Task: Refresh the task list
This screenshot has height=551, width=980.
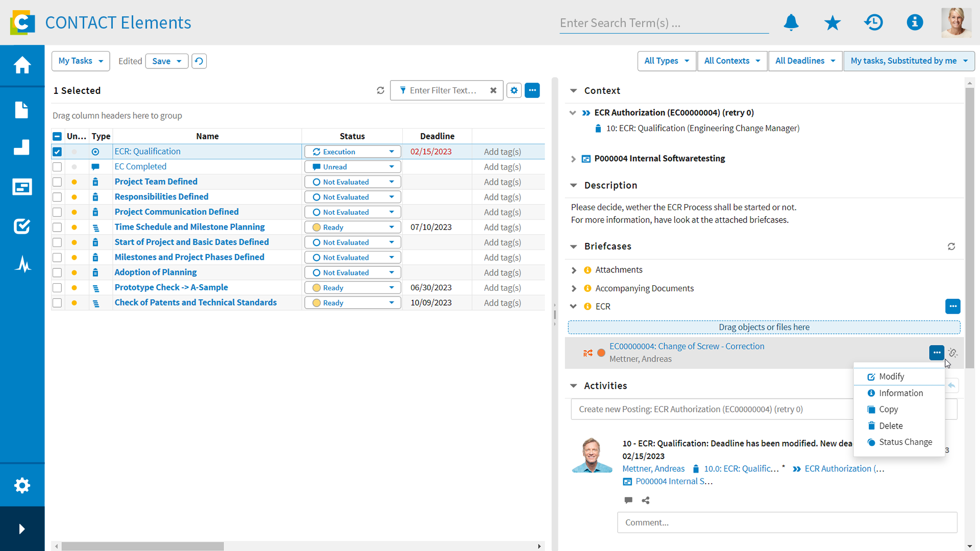Action: [380, 90]
